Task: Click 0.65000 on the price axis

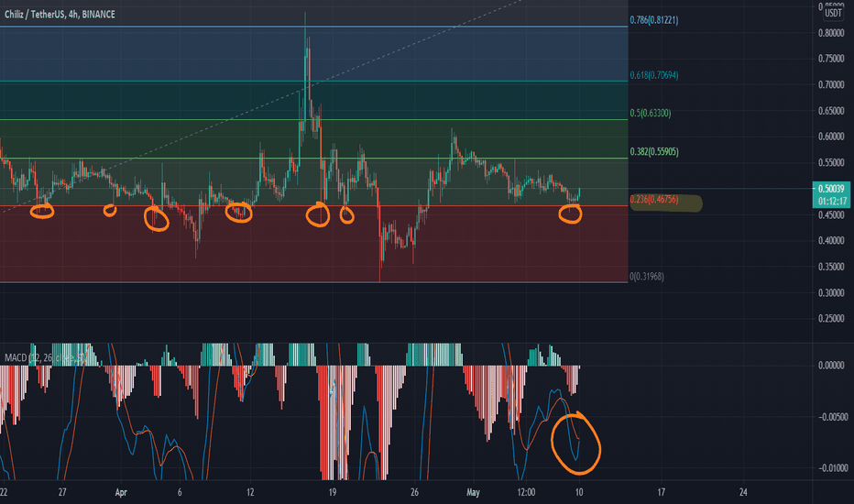Action: tap(831, 111)
